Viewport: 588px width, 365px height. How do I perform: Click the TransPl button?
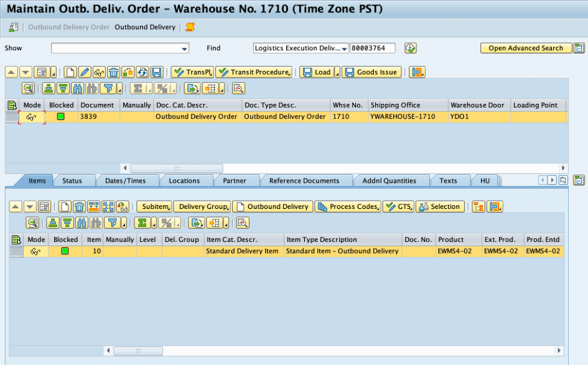[x=193, y=72]
